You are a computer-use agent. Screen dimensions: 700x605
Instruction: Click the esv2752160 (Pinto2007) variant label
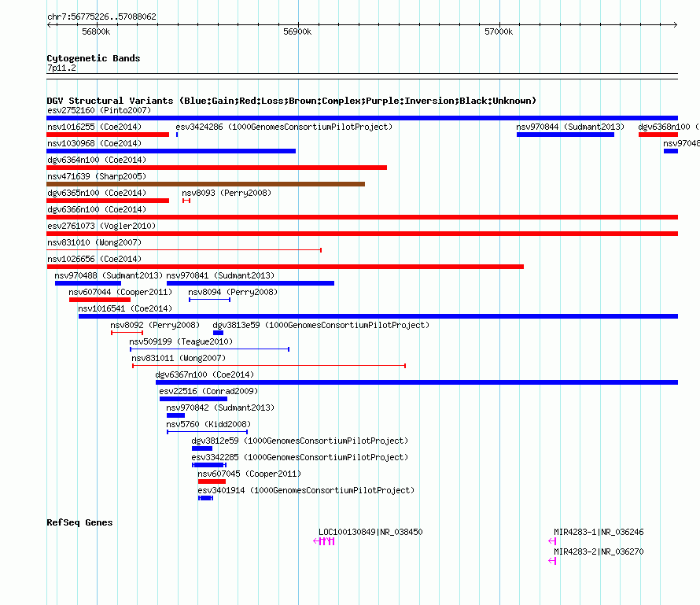pos(99,110)
